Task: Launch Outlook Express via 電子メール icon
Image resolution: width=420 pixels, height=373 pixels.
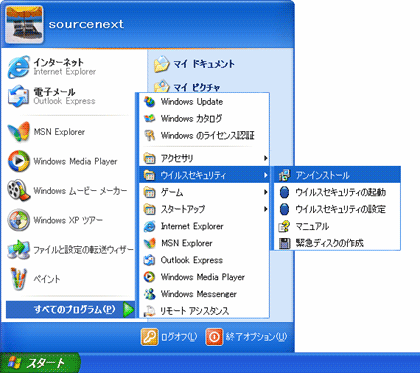Action: [19, 96]
